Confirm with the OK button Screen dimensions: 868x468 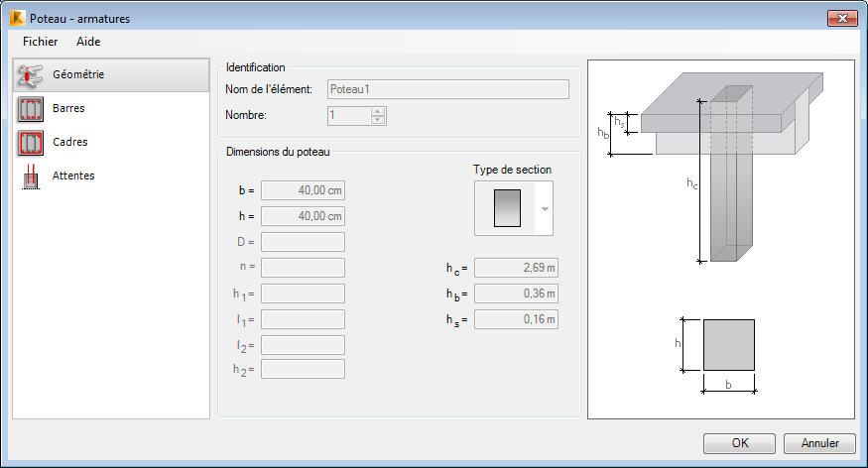pyautogui.click(x=739, y=443)
